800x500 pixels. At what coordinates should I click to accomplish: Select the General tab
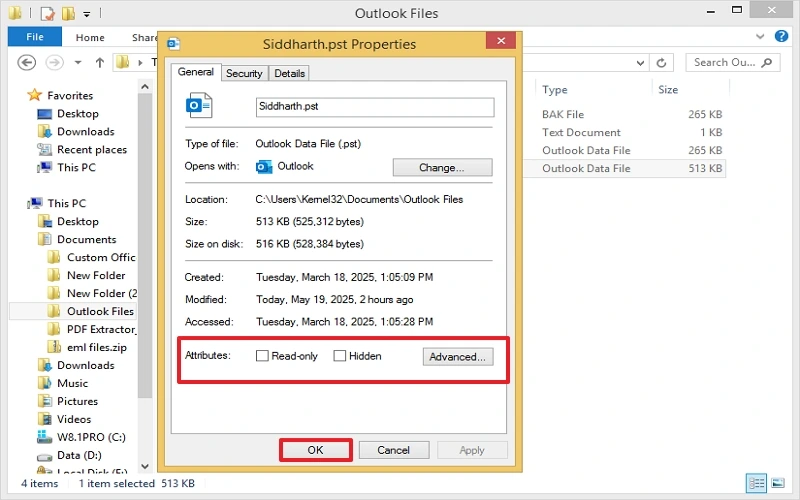[x=195, y=72]
